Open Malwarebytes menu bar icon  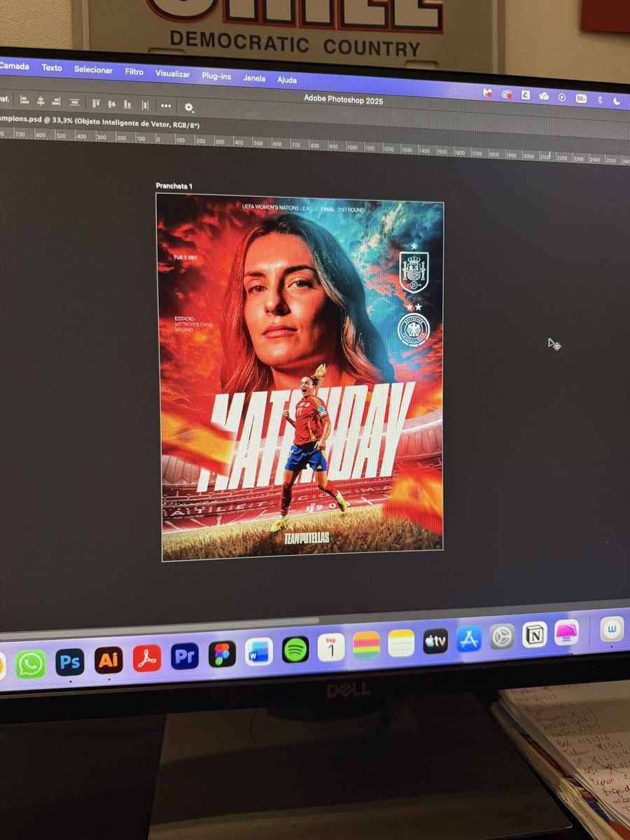pos(489,92)
